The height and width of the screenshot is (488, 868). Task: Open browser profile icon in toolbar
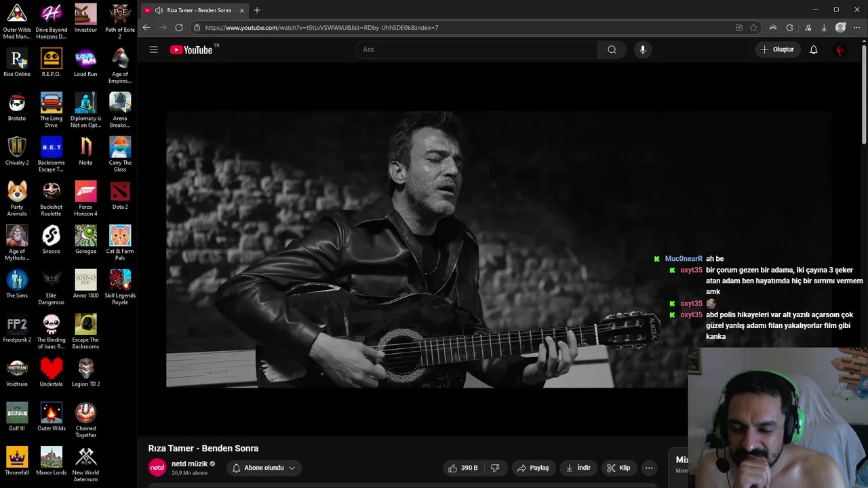[x=841, y=28]
